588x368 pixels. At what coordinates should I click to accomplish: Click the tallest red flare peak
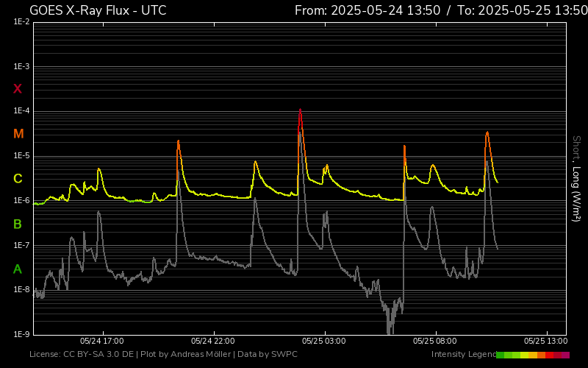click(300, 110)
